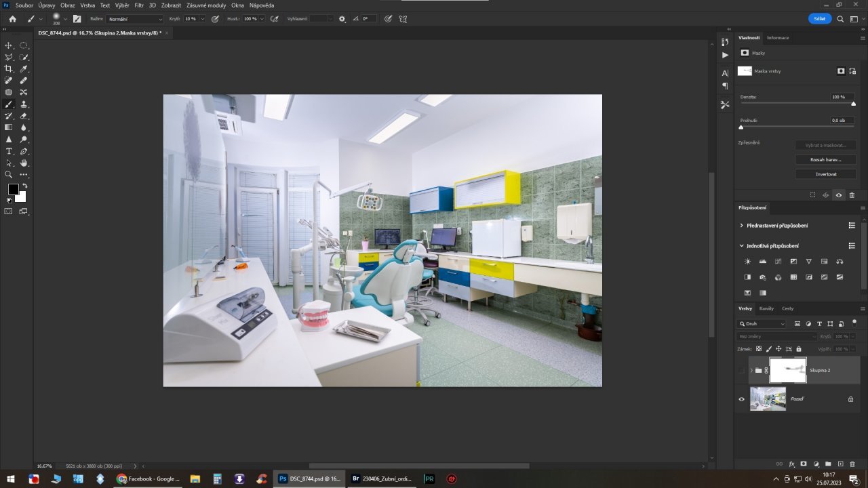This screenshot has width=868, height=488.
Task: Open smoothing options gear icon
Action: pos(342,19)
